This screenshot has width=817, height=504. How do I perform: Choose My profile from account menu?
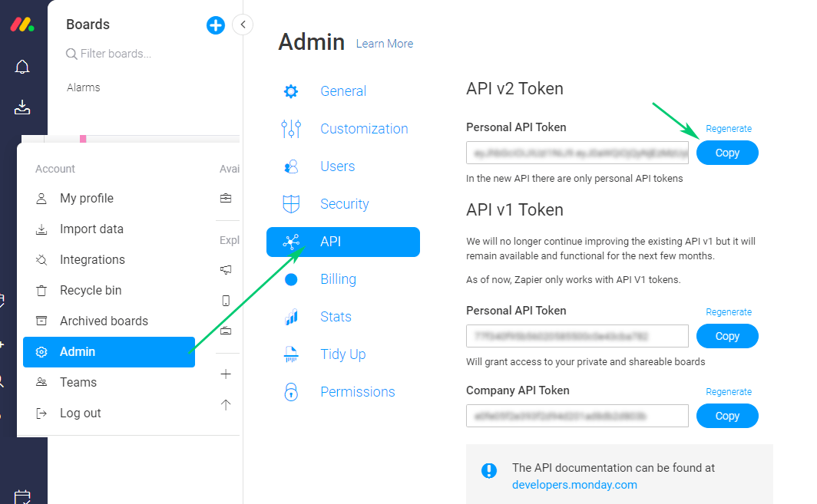pyautogui.click(x=87, y=199)
